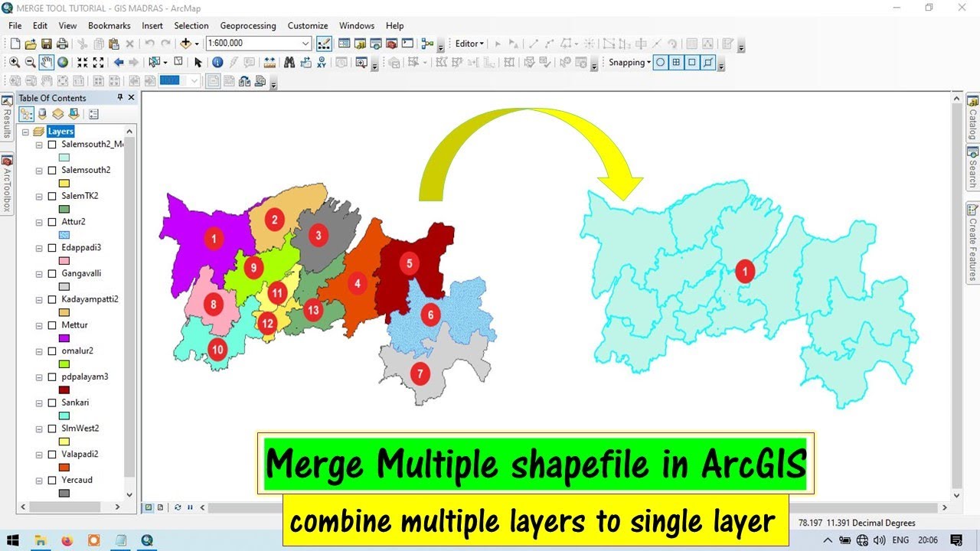Viewport: 980px width, 551px height.
Task: Check the SalemTK2 layer checkbox
Action: (x=52, y=196)
